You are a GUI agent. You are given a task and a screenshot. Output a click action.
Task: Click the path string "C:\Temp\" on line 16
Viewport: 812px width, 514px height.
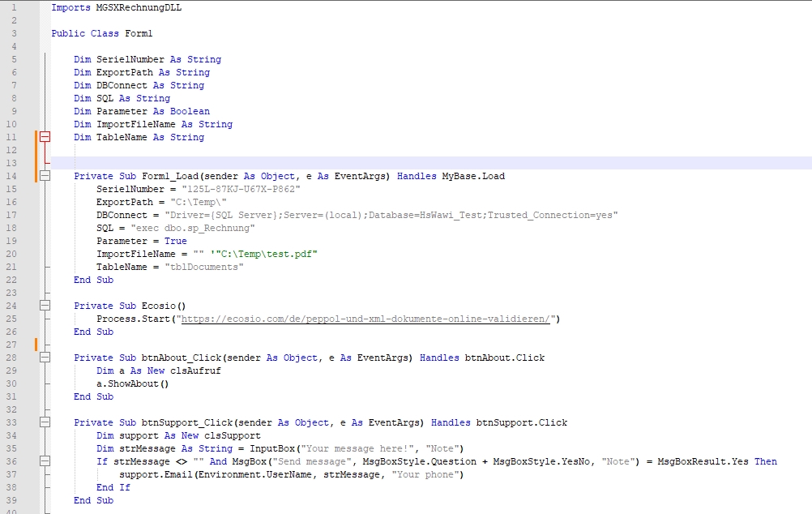click(x=199, y=202)
